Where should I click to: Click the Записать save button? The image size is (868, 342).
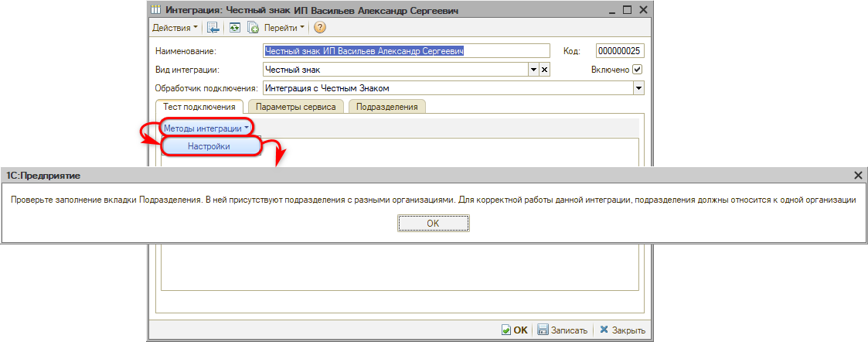563,330
